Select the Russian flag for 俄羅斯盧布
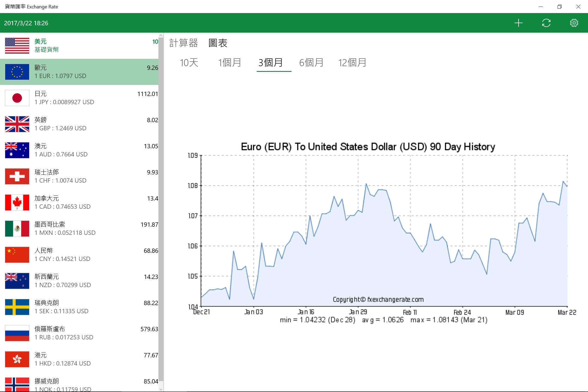Image resolution: width=588 pixels, height=392 pixels. 17,333
